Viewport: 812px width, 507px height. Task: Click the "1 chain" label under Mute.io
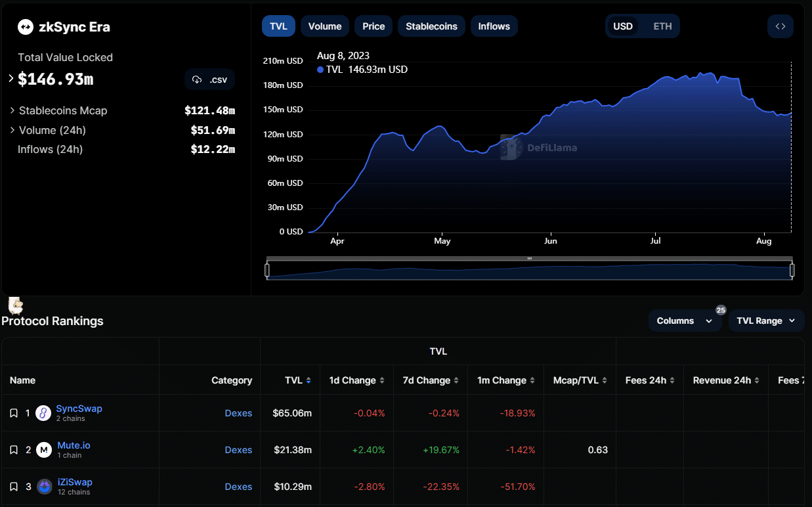tap(70, 455)
